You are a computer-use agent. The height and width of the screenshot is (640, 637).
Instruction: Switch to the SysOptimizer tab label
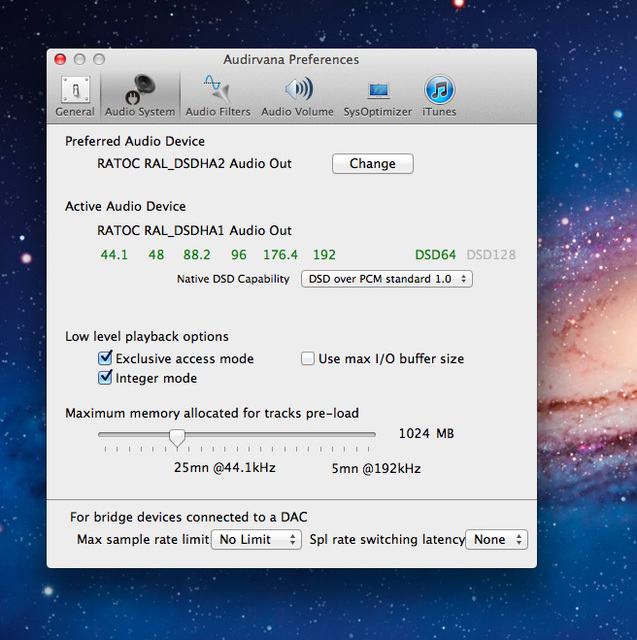(377, 112)
